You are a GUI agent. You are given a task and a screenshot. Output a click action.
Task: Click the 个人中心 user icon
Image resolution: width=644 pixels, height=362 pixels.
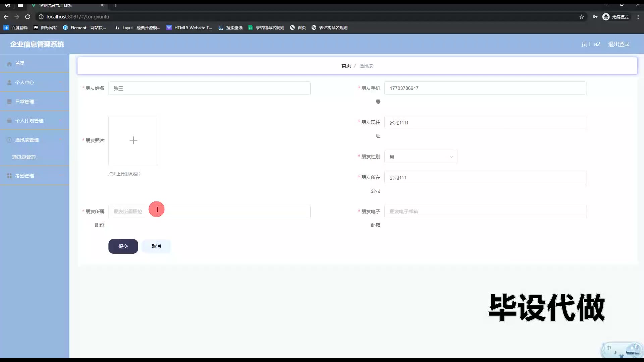[x=9, y=82]
